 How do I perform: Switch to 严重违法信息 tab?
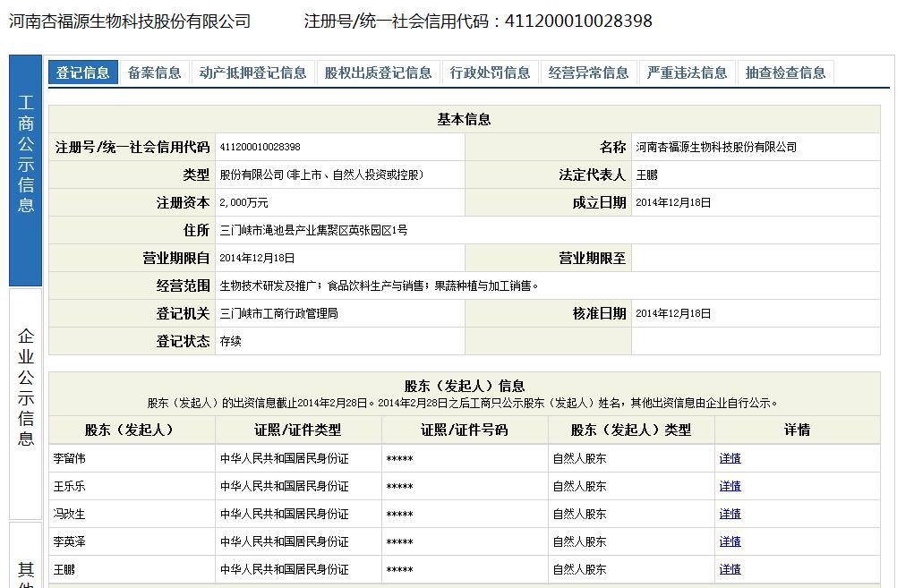(687, 72)
